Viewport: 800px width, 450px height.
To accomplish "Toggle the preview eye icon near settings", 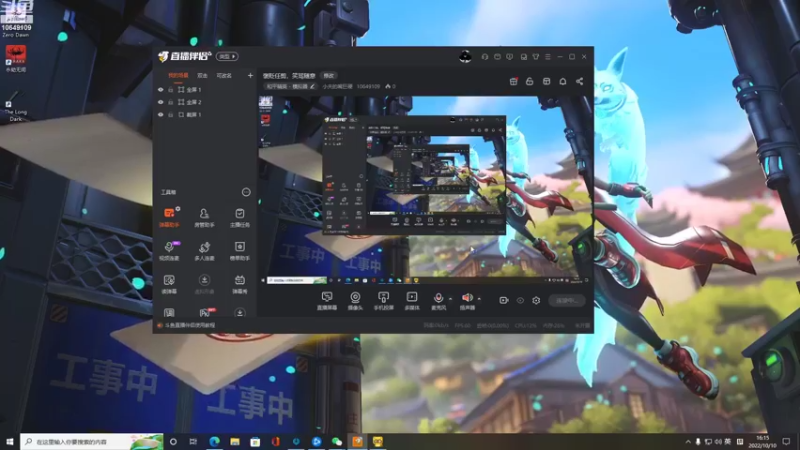I will click(520, 301).
